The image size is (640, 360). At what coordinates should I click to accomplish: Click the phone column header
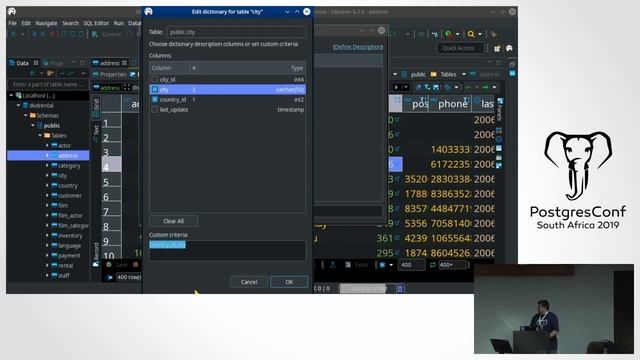(x=452, y=104)
